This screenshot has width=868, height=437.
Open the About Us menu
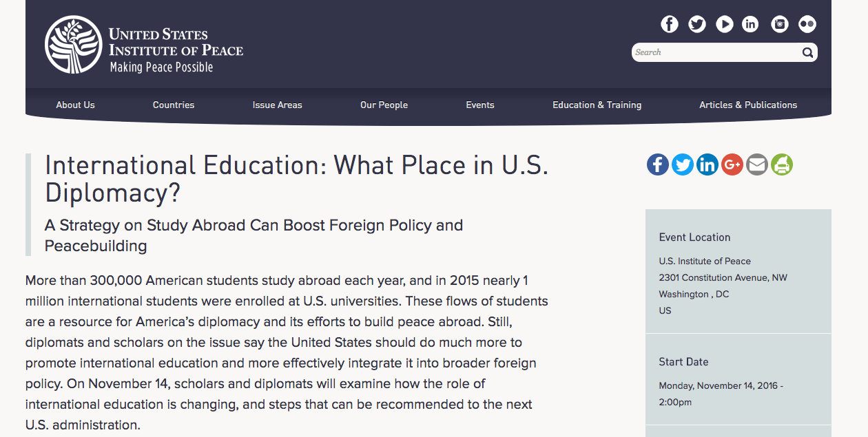pos(75,105)
